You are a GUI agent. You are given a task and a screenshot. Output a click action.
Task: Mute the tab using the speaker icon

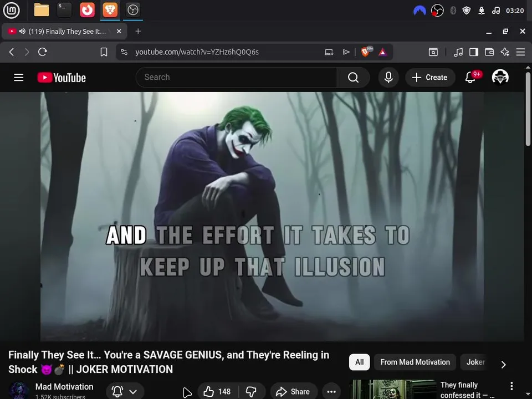[22, 31]
